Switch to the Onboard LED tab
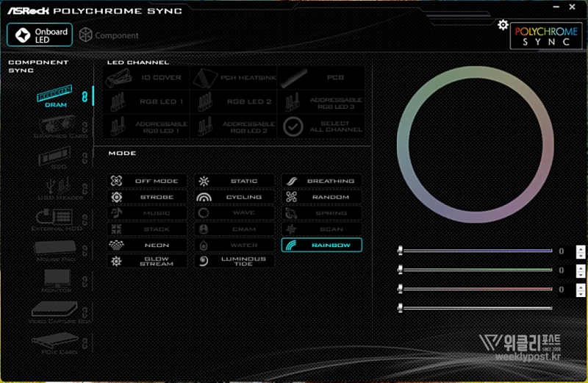 [40, 35]
